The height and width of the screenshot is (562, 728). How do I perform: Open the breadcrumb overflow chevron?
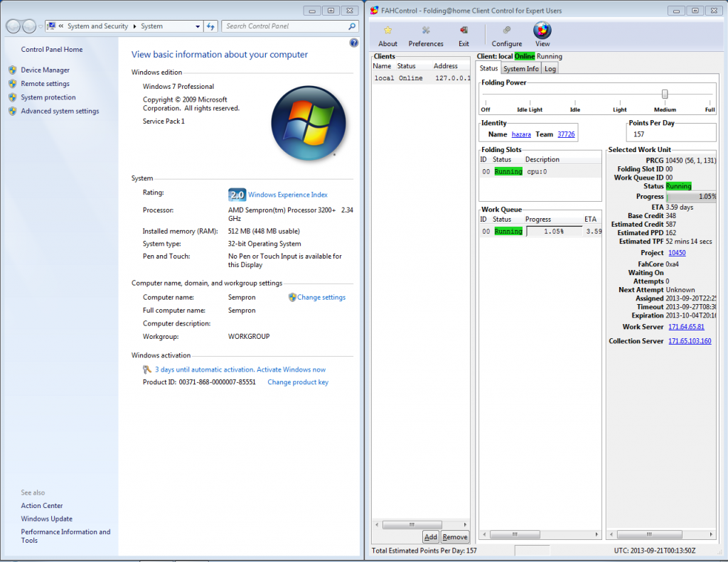pyautogui.click(x=61, y=26)
